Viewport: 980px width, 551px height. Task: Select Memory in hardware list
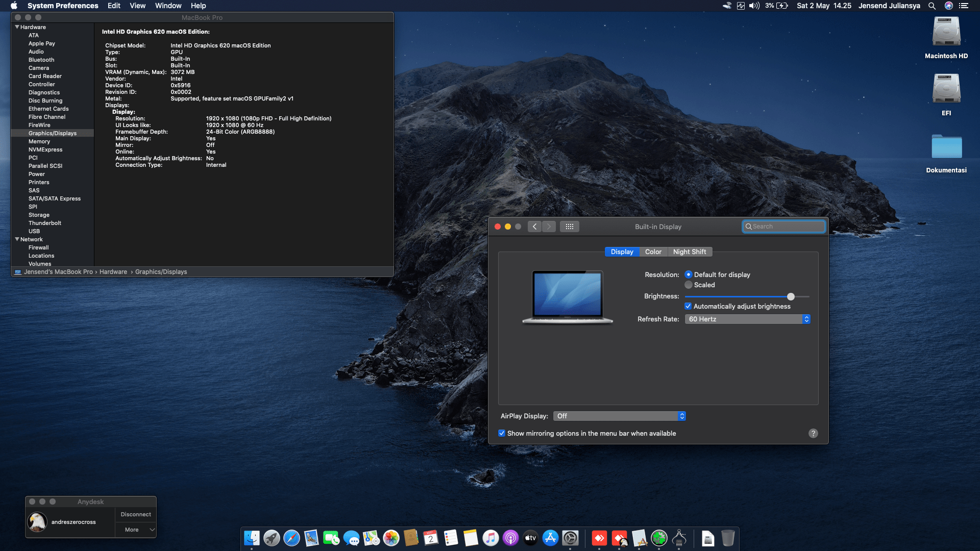click(39, 141)
